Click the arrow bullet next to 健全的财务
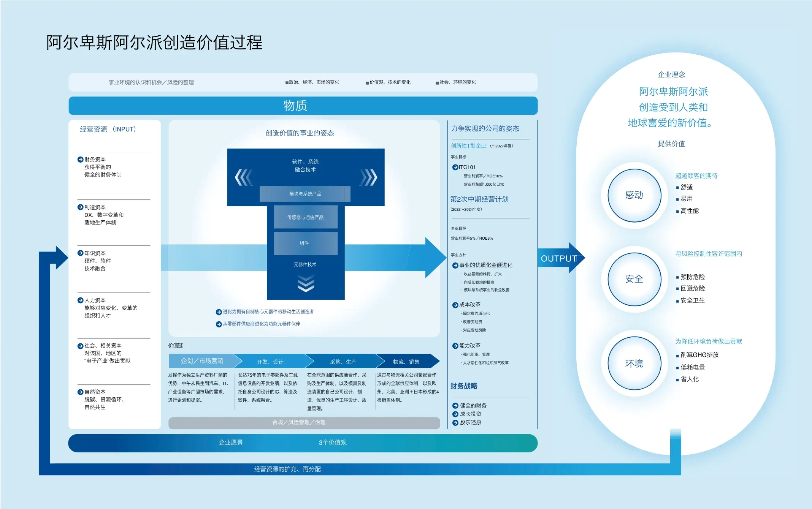Image resolution: width=812 pixels, height=509 pixels. (455, 406)
